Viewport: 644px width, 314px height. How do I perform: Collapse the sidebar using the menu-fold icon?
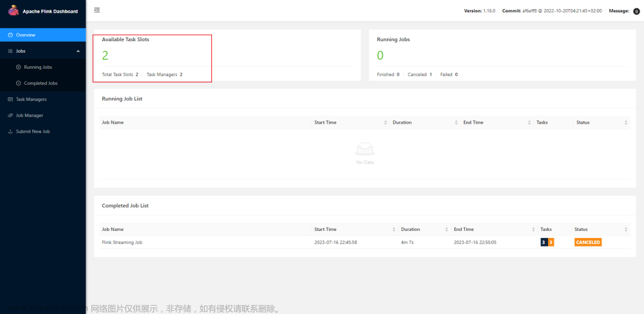click(97, 10)
